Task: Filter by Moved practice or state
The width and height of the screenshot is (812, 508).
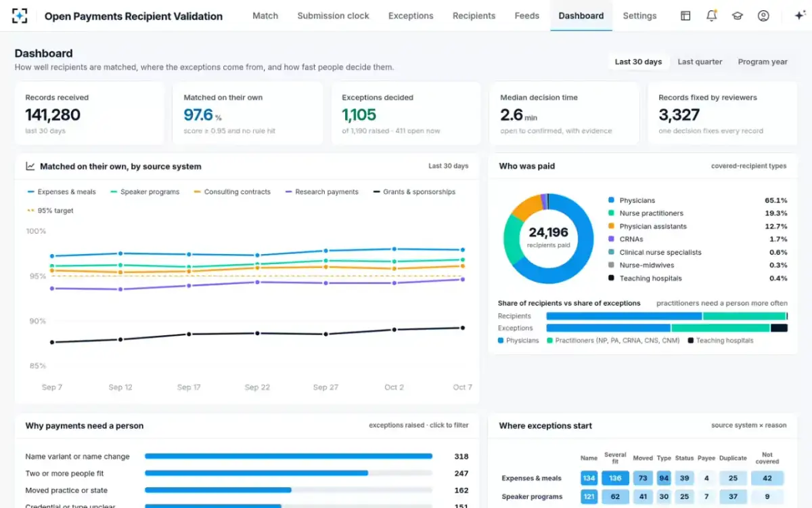Action: tap(66, 490)
